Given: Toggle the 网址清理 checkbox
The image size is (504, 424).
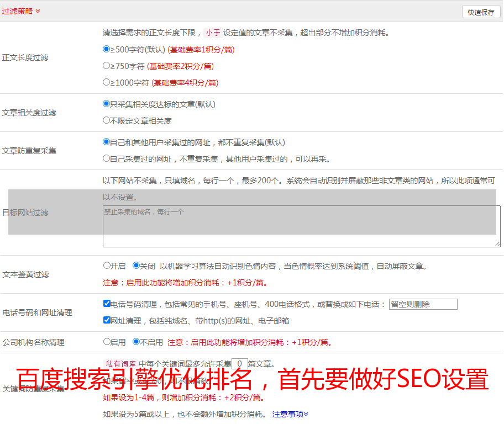Looking at the screenshot, I should (x=107, y=320).
